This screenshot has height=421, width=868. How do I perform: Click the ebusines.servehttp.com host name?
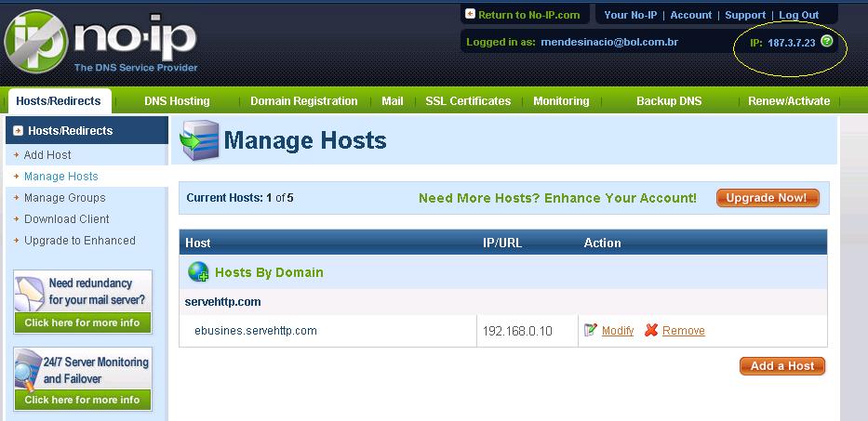click(x=256, y=331)
